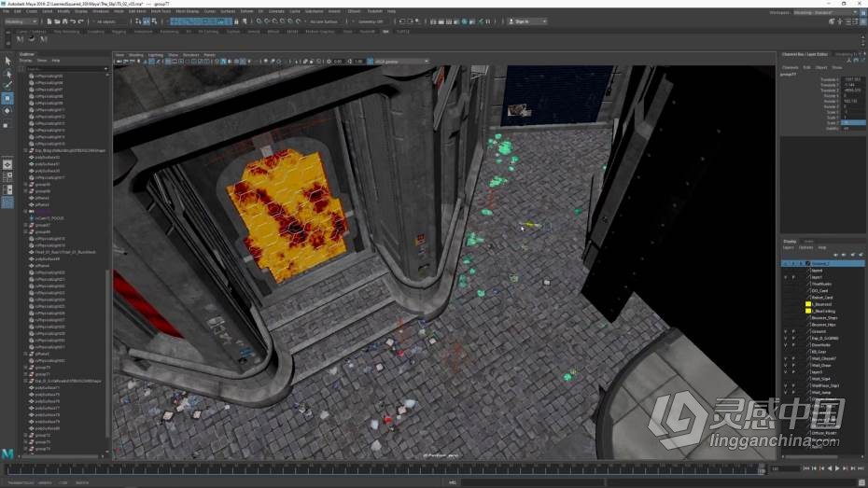
Task: Toggle P playback for layer1
Action: click(x=793, y=277)
